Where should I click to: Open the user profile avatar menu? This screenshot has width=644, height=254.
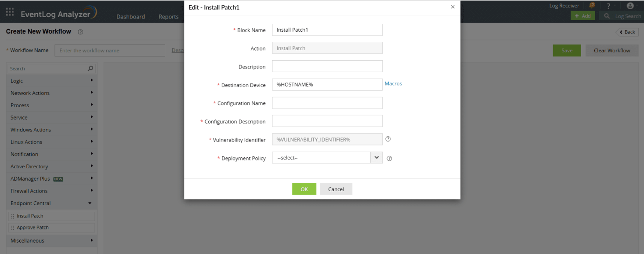point(630,6)
